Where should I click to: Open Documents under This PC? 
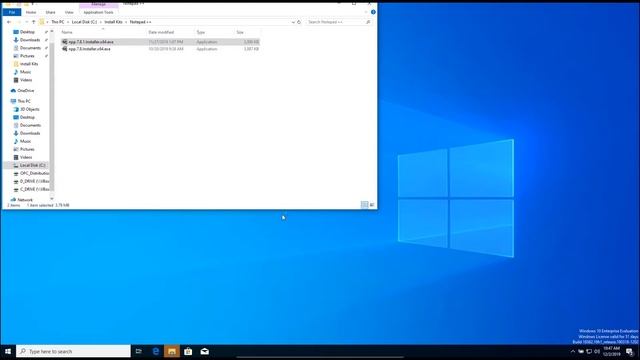click(x=30, y=125)
